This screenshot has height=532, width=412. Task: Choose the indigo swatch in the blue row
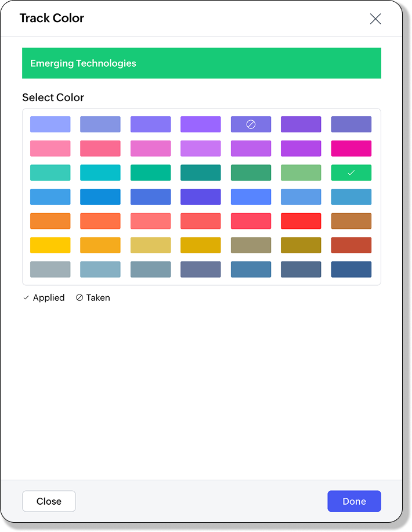coord(200,197)
